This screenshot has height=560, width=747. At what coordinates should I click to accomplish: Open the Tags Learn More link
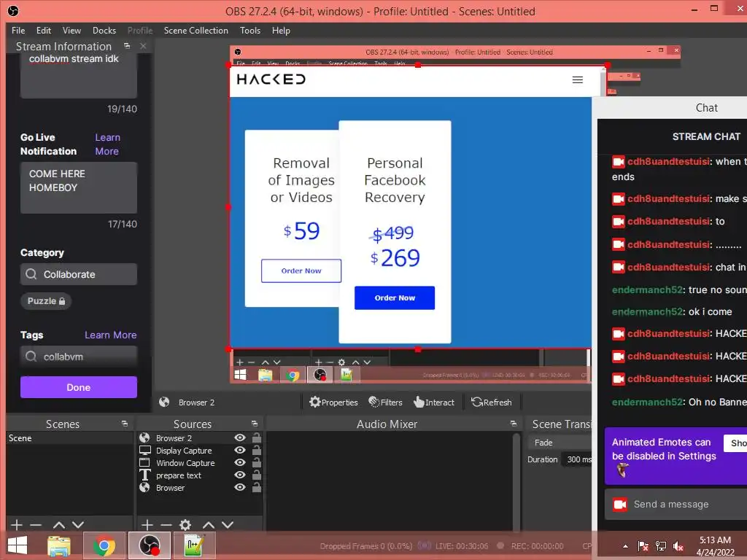coord(111,335)
